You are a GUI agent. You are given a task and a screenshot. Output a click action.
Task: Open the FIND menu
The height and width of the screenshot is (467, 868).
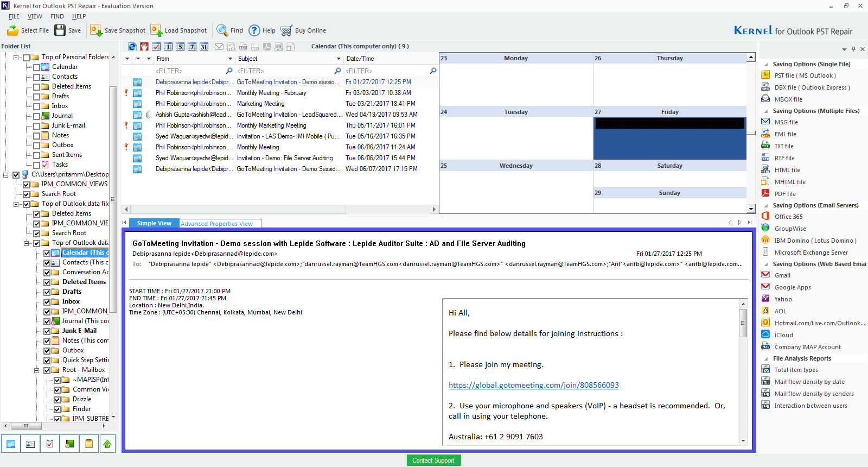point(57,16)
